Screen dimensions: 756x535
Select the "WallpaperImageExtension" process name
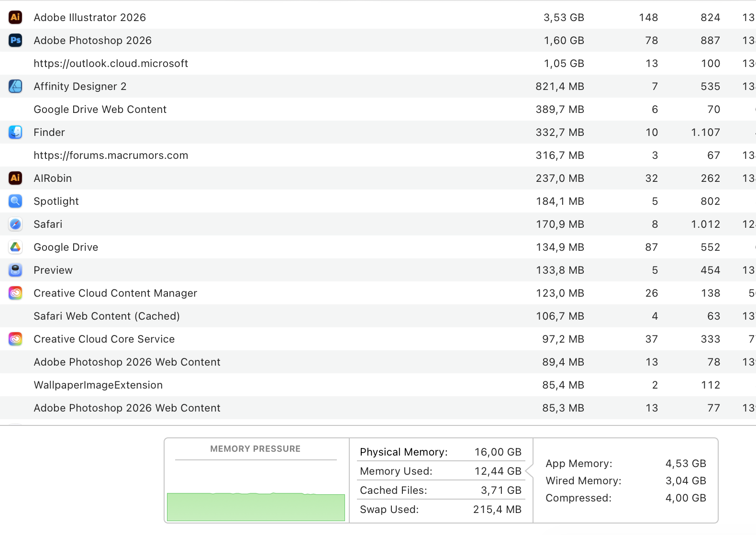pyautogui.click(x=98, y=385)
